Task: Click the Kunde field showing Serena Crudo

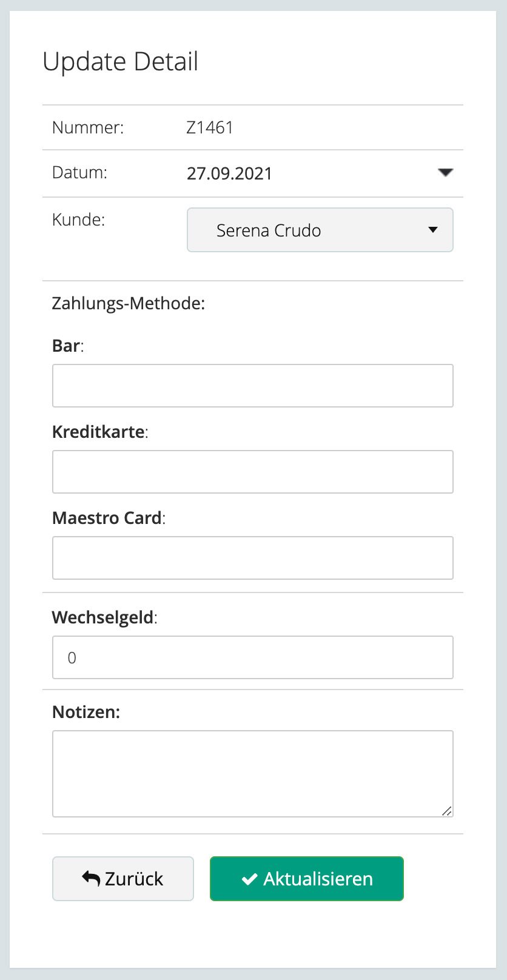Action: pos(269,230)
